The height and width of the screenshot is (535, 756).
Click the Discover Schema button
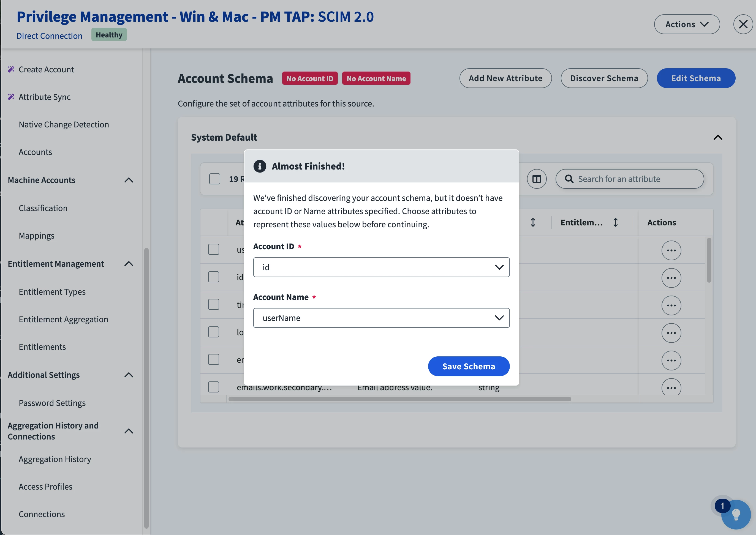(604, 78)
